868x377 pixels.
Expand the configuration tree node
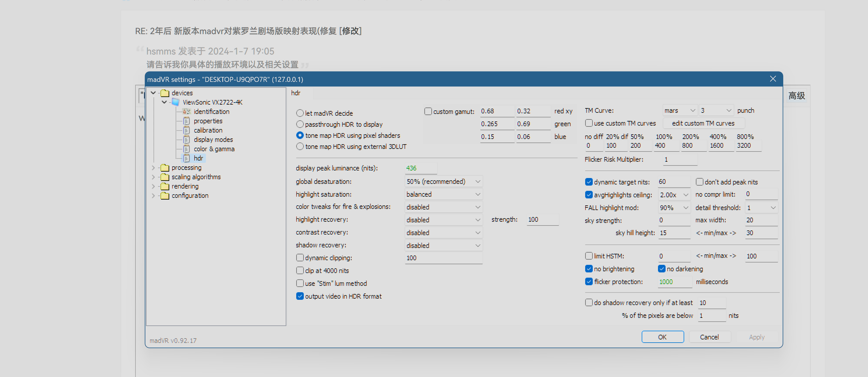153,195
